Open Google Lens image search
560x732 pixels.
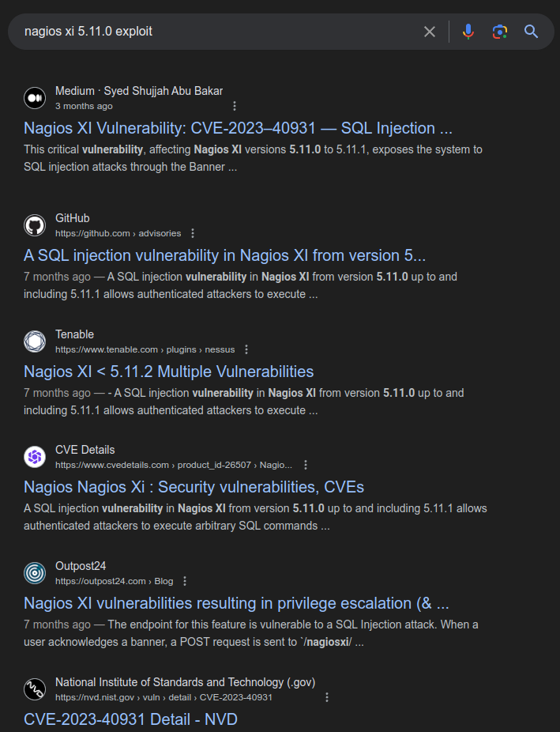[499, 32]
